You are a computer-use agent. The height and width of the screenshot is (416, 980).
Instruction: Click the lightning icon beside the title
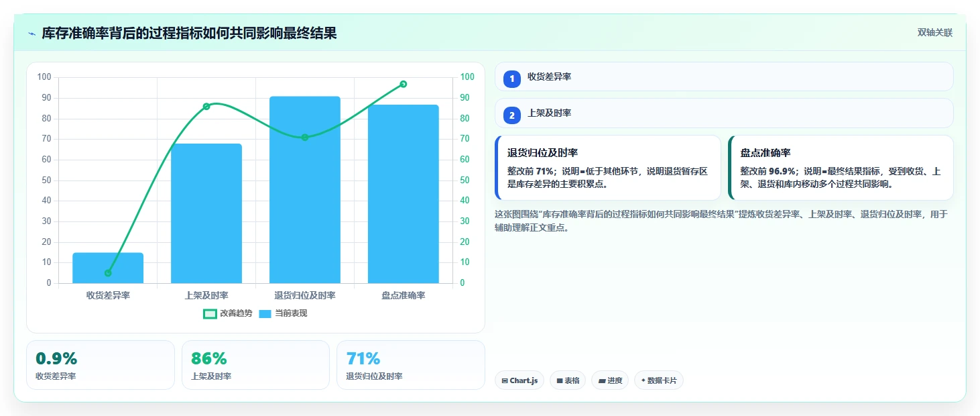(x=32, y=33)
